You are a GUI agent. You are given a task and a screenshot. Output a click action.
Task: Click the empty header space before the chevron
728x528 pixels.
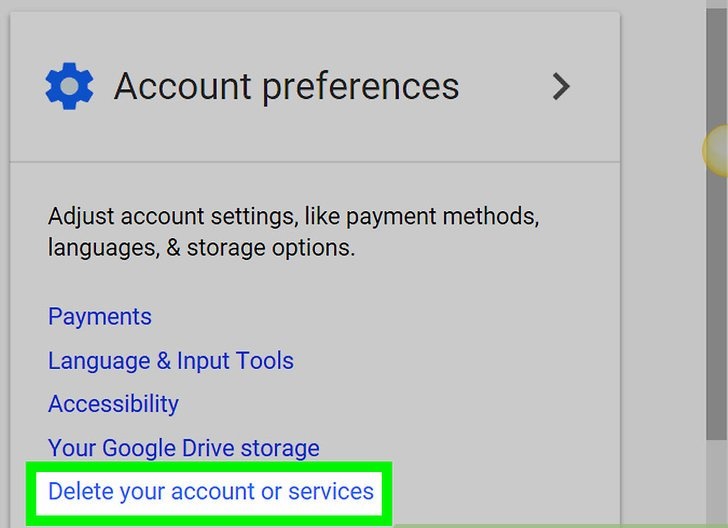click(505, 87)
